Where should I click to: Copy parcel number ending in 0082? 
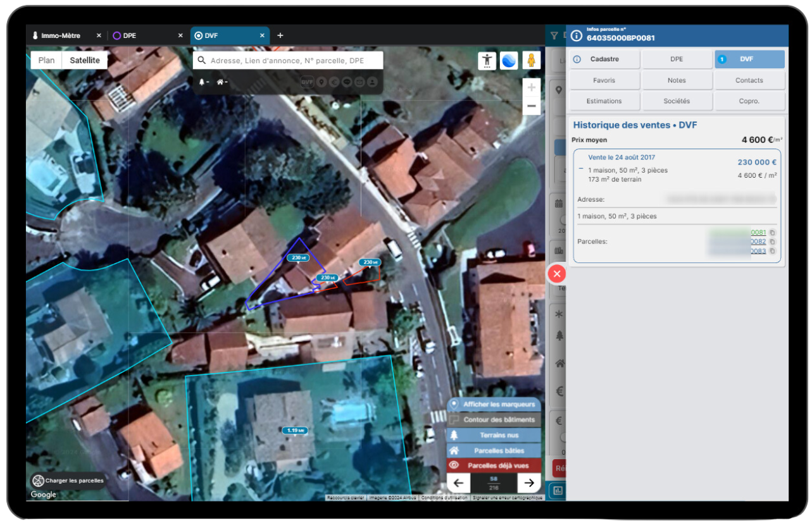click(772, 242)
